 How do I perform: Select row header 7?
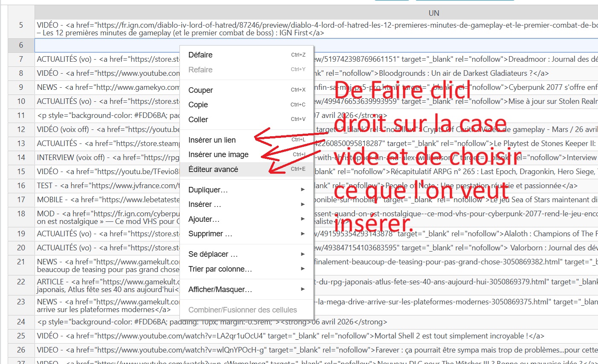coord(21,59)
